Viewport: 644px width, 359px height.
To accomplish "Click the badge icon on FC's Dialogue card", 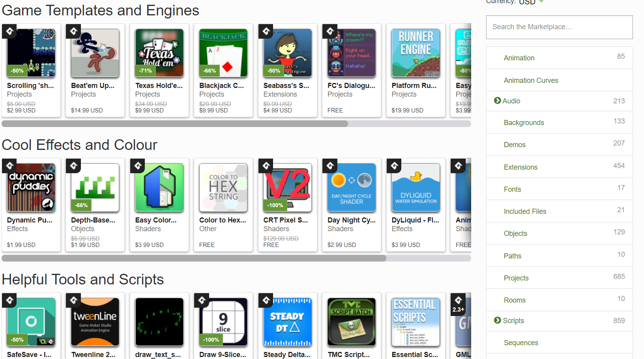I will [x=330, y=31].
